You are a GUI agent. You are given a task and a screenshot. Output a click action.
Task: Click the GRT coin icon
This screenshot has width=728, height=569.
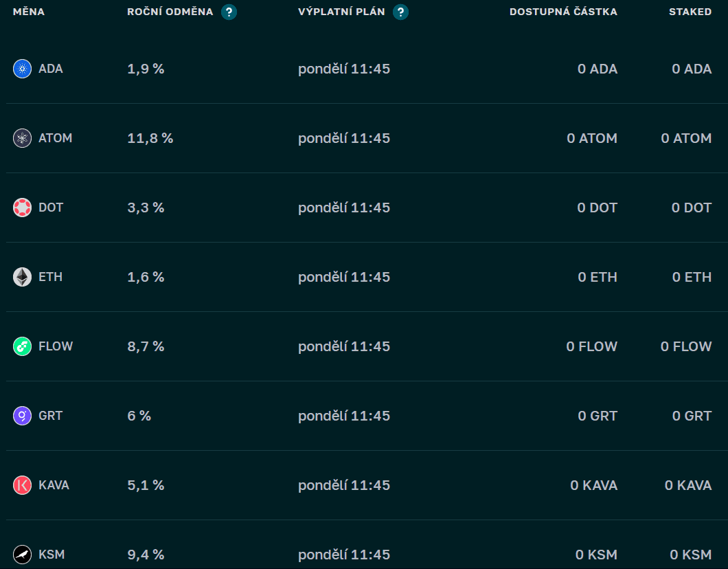(22, 416)
